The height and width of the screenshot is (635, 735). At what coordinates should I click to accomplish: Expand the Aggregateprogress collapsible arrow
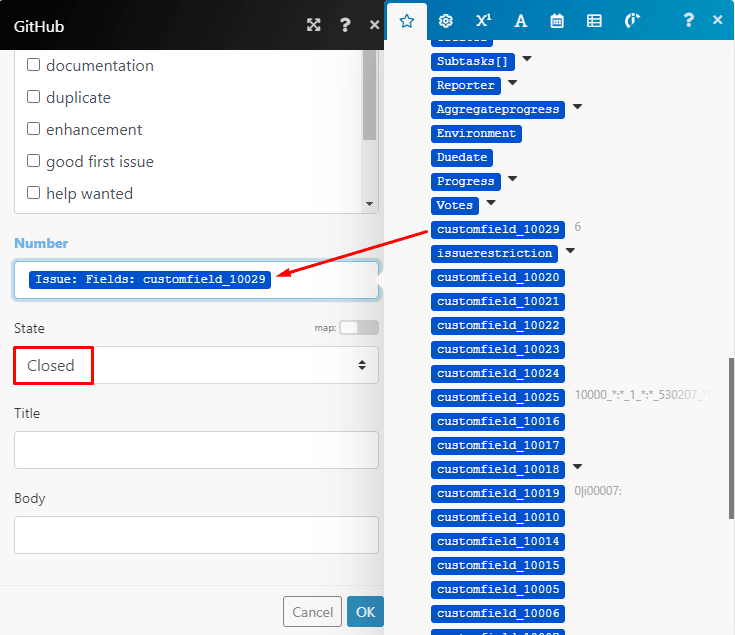point(577,108)
